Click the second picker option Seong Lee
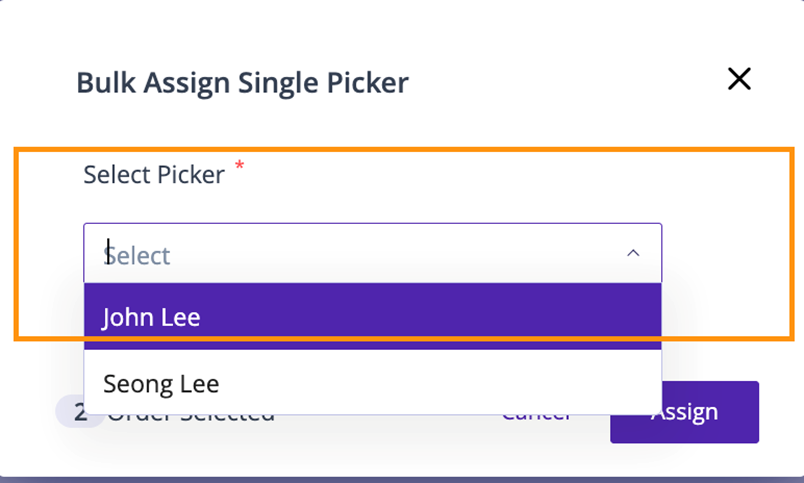This screenshot has height=483, width=804. 161,383
